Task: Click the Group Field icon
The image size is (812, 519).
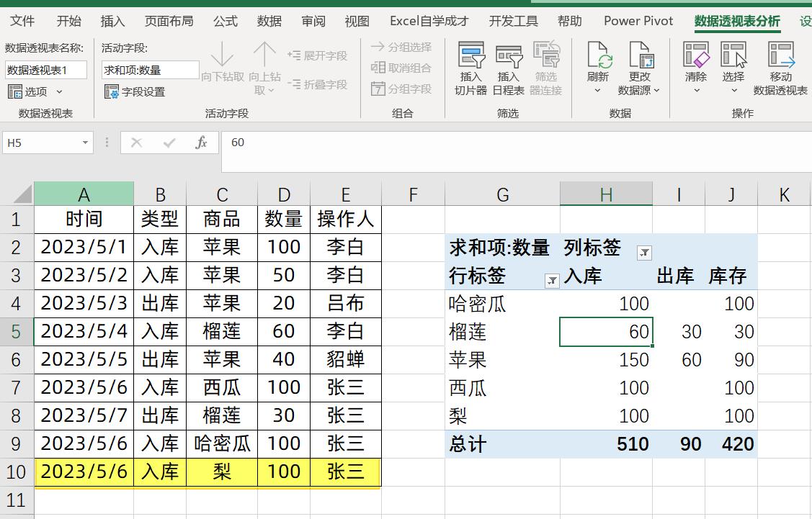Action: coord(401,89)
